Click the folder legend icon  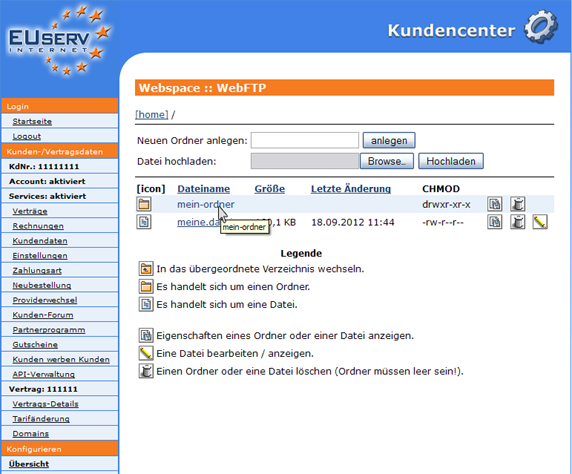point(146,286)
